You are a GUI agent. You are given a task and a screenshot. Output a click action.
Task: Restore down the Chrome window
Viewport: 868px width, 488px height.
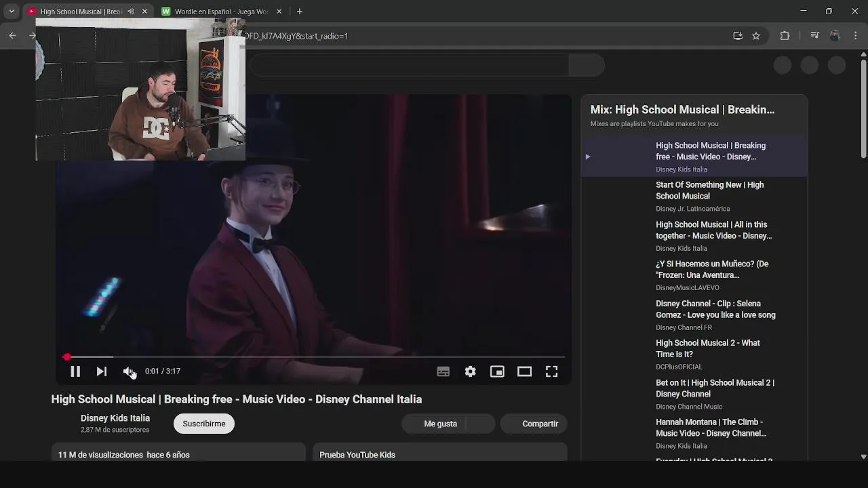pyautogui.click(x=829, y=12)
